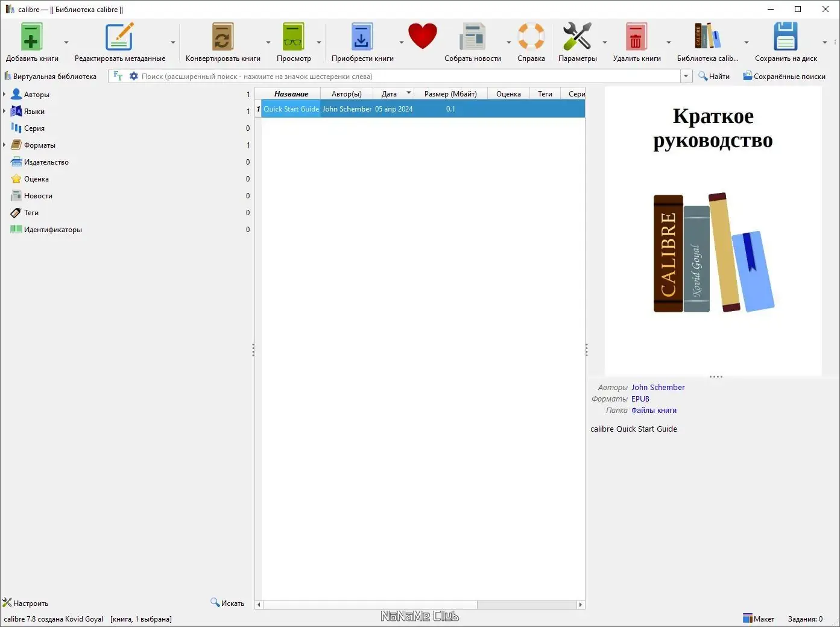840x627 pixels.
Task: Open the Просмотр viewer icon
Action: [294, 37]
